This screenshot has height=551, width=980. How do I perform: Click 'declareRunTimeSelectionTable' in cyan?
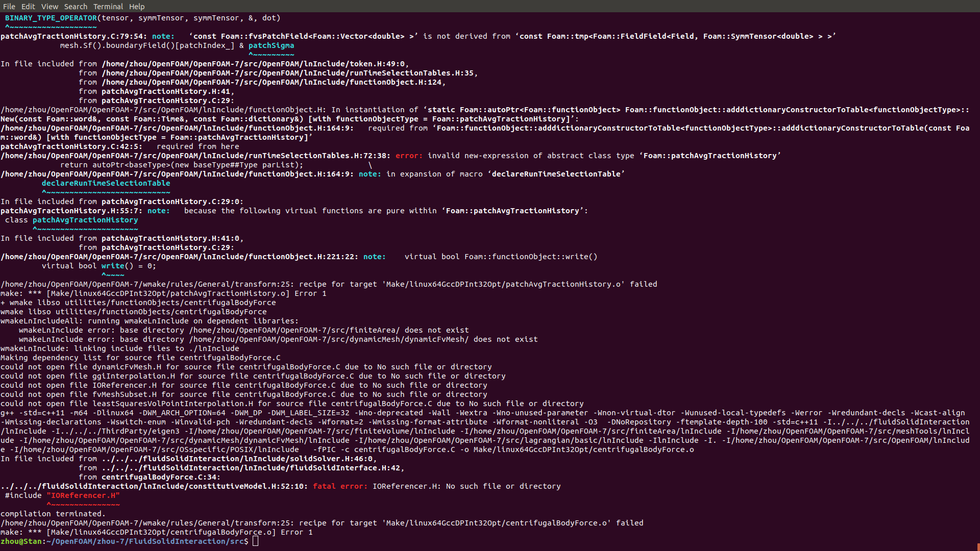(x=106, y=183)
